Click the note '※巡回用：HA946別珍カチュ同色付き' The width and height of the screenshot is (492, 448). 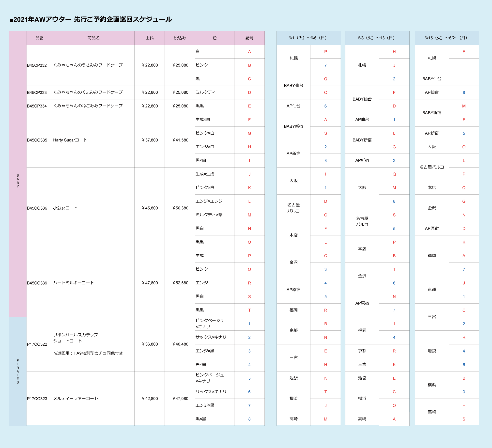pos(88,353)
